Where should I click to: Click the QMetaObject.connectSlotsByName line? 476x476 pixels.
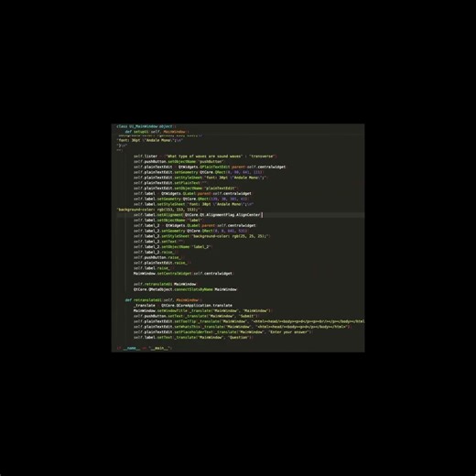186,289
